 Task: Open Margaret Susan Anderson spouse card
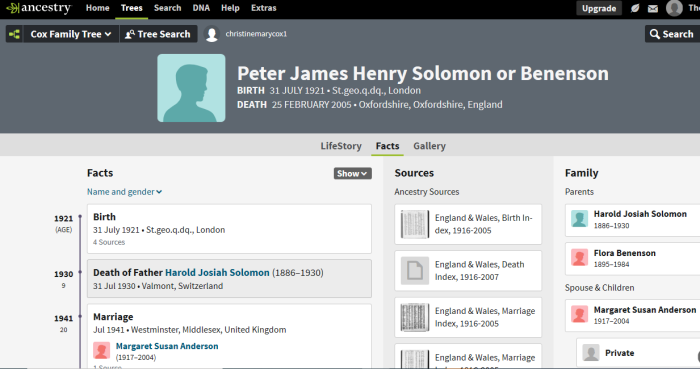632,315
